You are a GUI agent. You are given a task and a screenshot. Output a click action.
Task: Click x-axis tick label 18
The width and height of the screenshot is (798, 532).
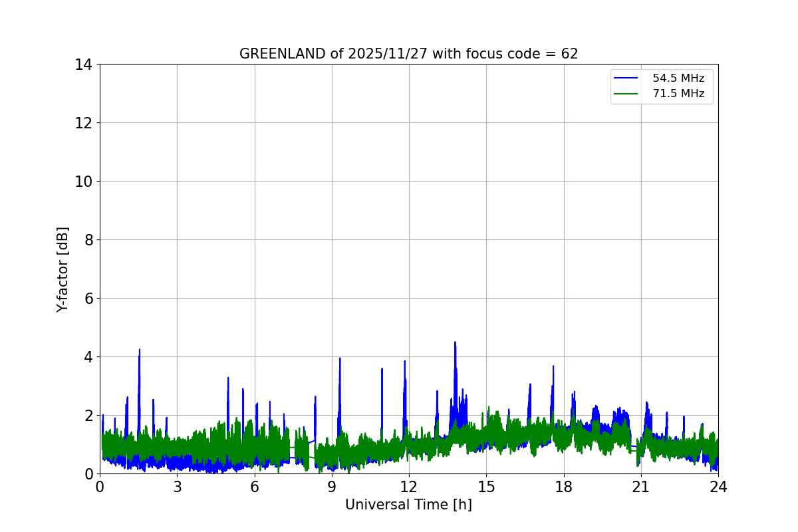point(564,487)
